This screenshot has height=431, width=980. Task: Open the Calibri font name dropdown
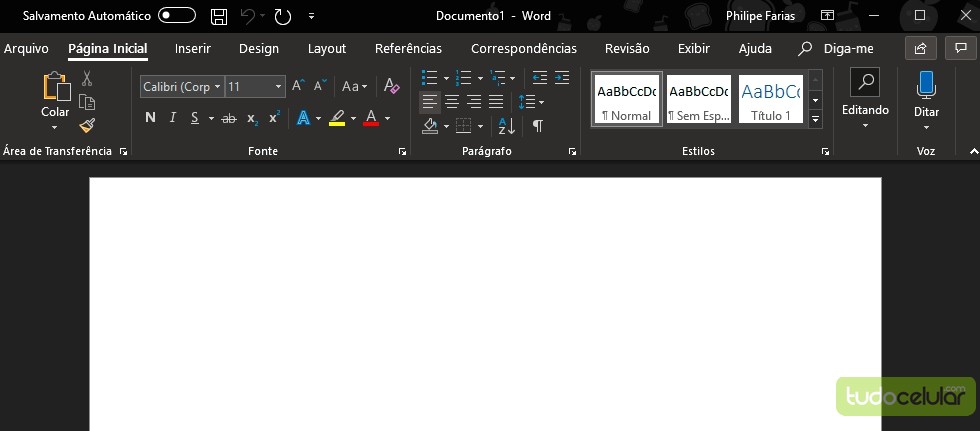pyautogui.click(x=182, y=87)
